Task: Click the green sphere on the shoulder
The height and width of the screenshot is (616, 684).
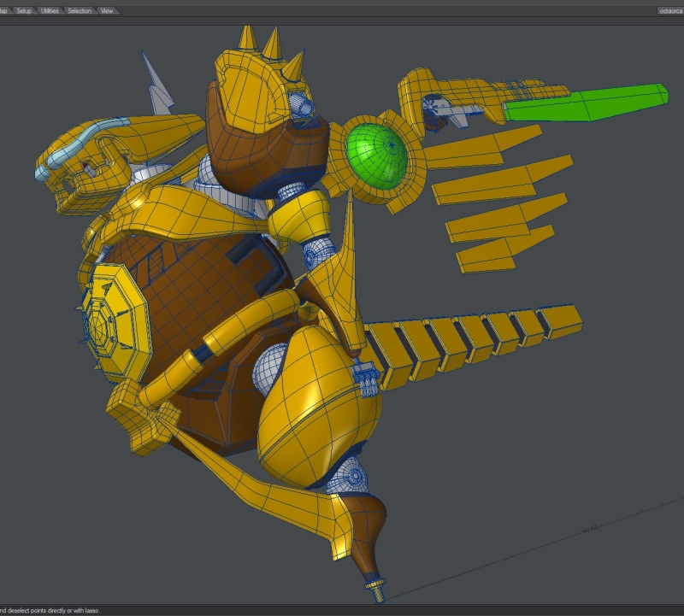Action: point(376,155)
